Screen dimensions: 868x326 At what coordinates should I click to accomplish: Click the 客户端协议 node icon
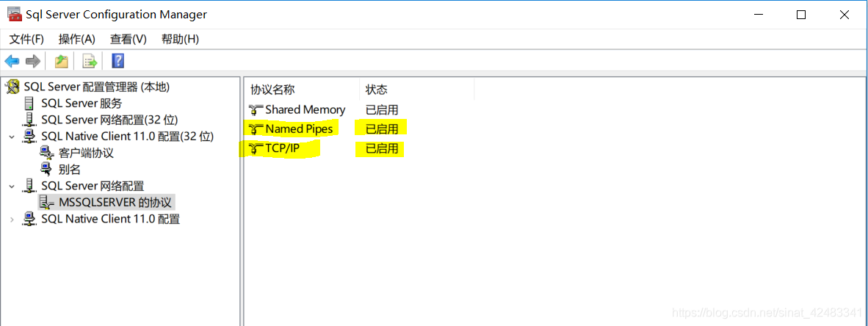[47, 153]
